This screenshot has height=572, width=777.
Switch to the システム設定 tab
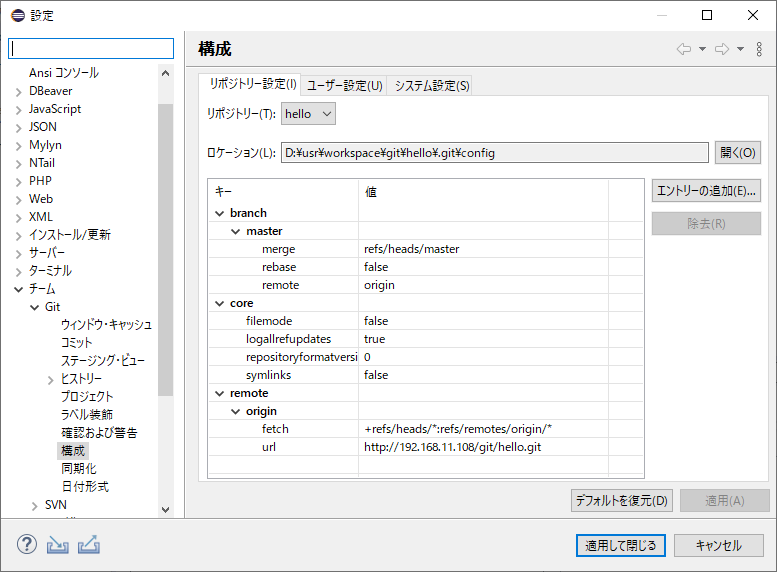431,85
